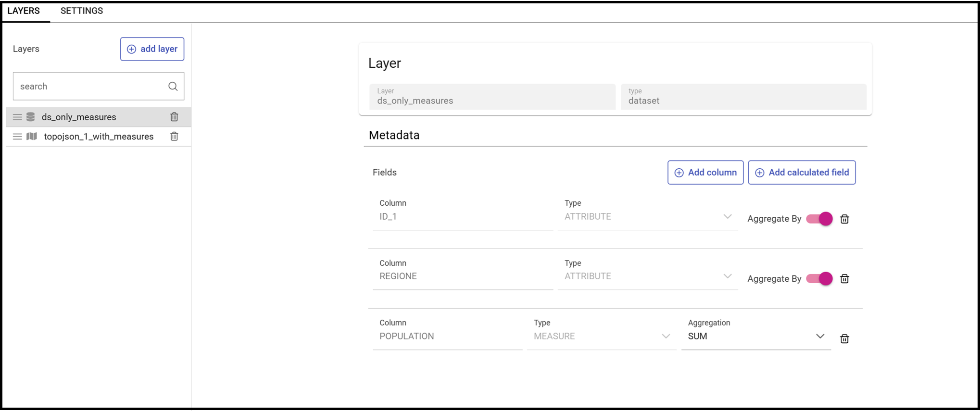The width and height of the screenshot is (980, 411).
Task: Grab drag handle of topojson_1_with_measures row
Action: point(17,137)
